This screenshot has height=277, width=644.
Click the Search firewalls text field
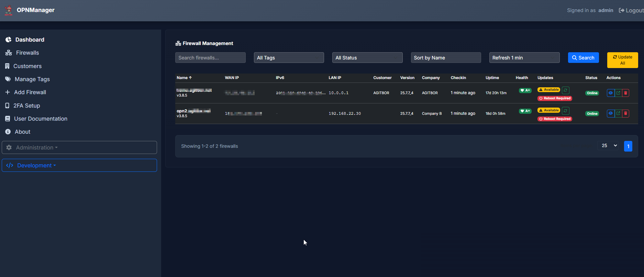point(210,58)
